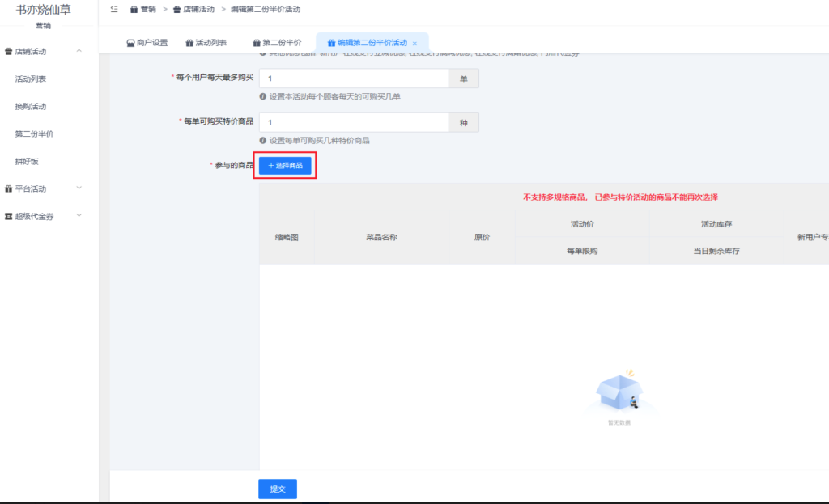
Task: Click info icon beside 设置每单可购买 hint
Action: (x=263, y=140)
